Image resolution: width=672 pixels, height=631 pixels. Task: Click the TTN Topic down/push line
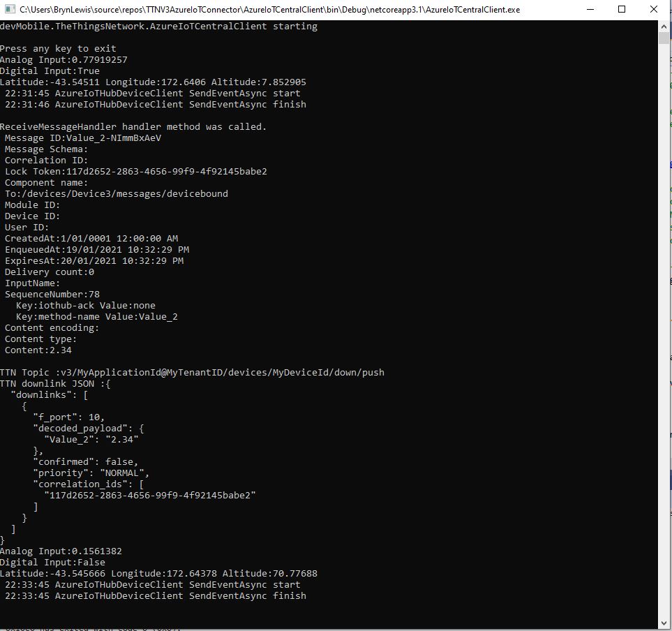click(192, 373)
